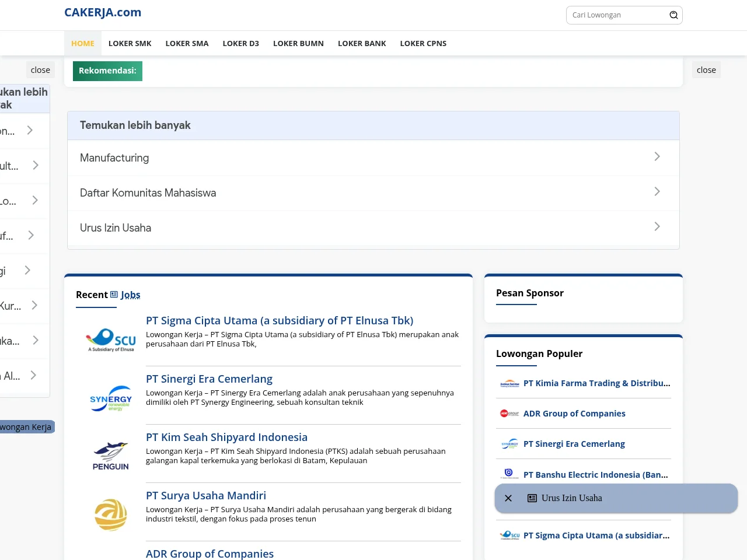
Task: Open ADR Group of Companies popular link
Action: [x=574, y=414]
